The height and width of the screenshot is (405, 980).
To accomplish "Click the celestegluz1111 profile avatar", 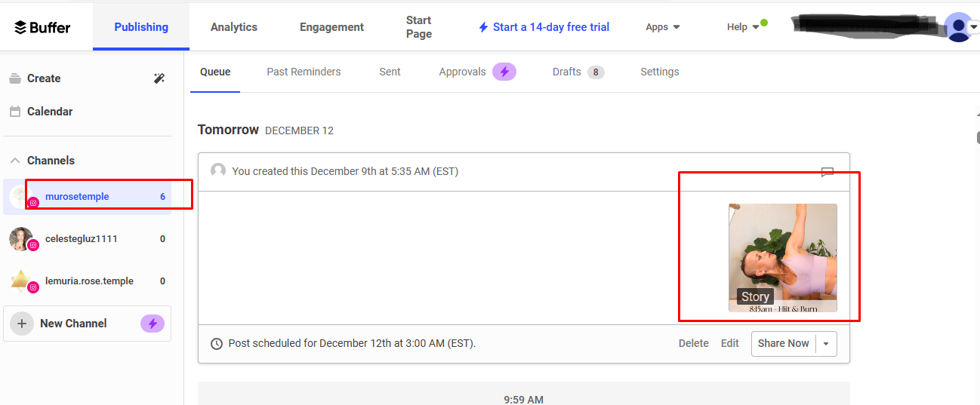I will 20,239.
